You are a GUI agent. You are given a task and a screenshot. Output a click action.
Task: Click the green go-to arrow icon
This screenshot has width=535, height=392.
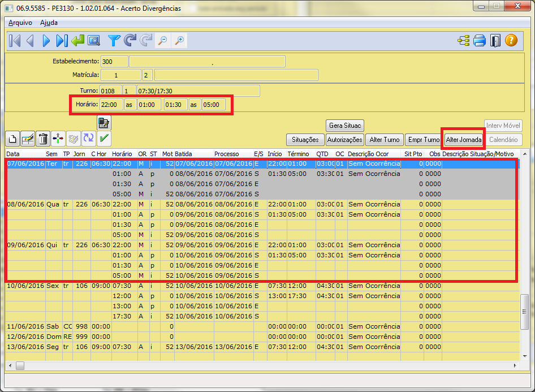pyautogui.click(x=78, y=41)
